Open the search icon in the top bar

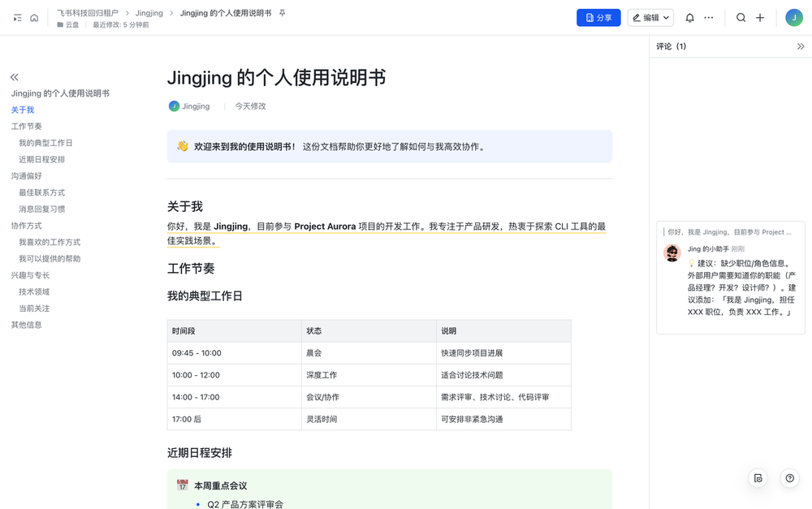pos(741,17)
